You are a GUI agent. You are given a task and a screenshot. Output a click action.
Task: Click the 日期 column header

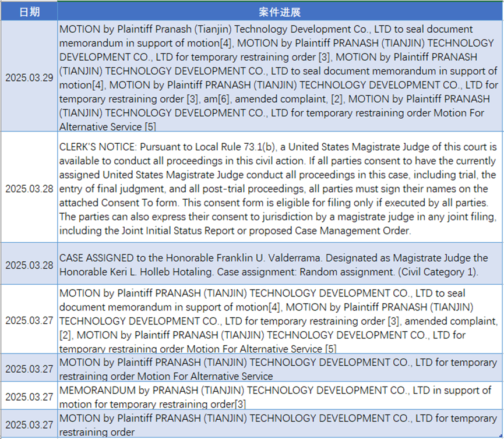(x=29, y=12)
